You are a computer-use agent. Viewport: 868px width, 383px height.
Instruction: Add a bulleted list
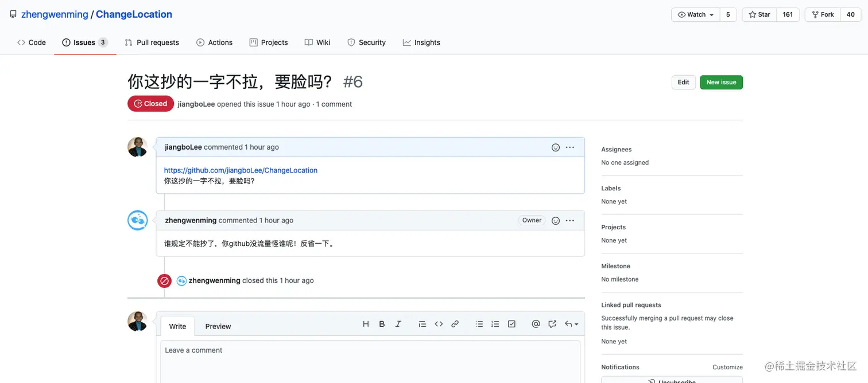[x=479, y=324]
